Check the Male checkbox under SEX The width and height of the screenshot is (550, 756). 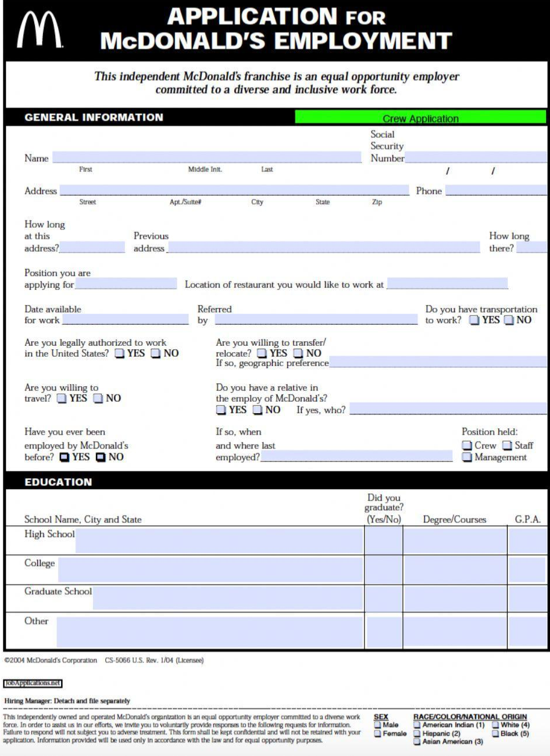[x=377, y=725]
